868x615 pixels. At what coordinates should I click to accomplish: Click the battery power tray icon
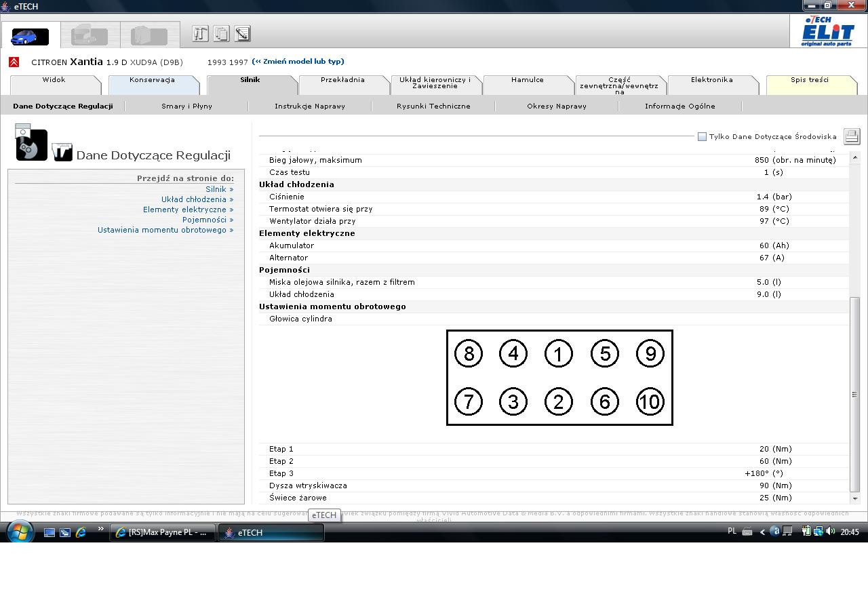tap(806, 532)
